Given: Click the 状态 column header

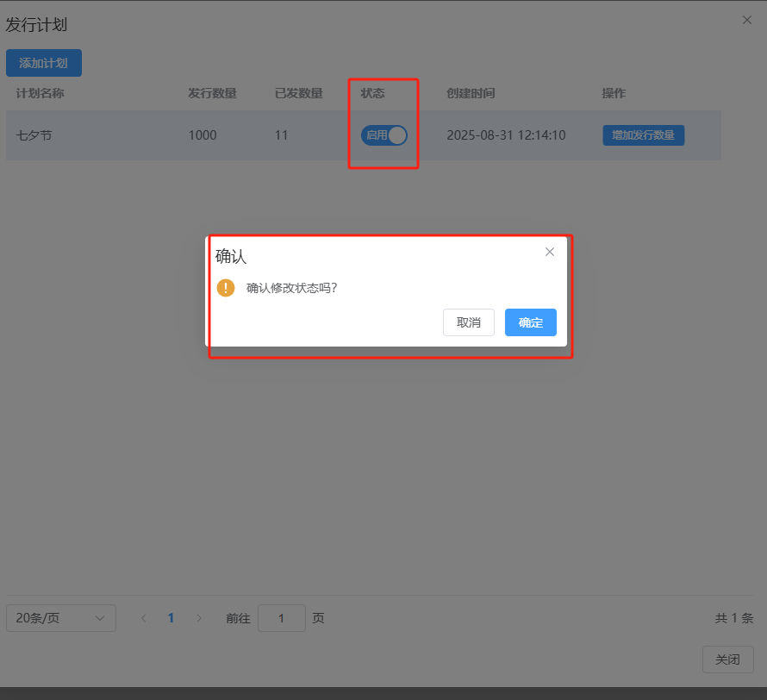Looking at the screenshot, I should (372, 93).
